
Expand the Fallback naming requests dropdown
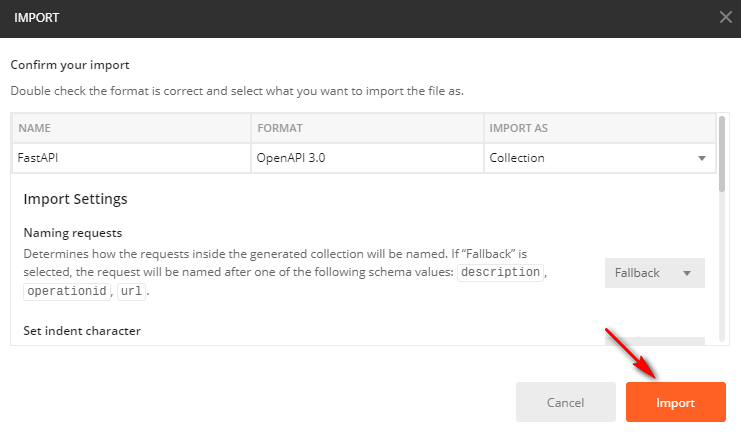tap(654, 273)
